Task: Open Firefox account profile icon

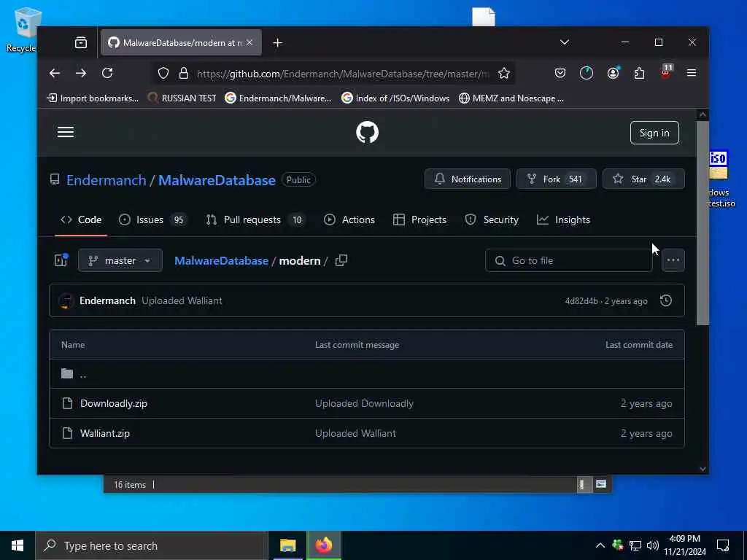Action: click(x=613, y=73)
